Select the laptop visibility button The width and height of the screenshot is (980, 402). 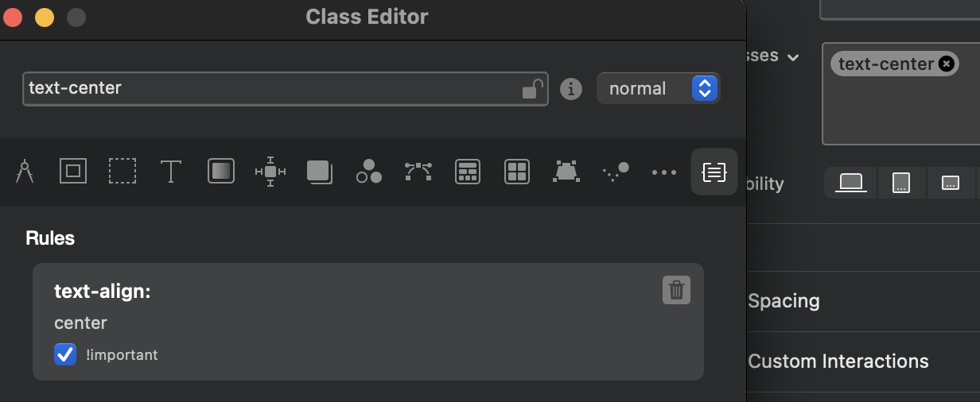(x=851, y=183)
